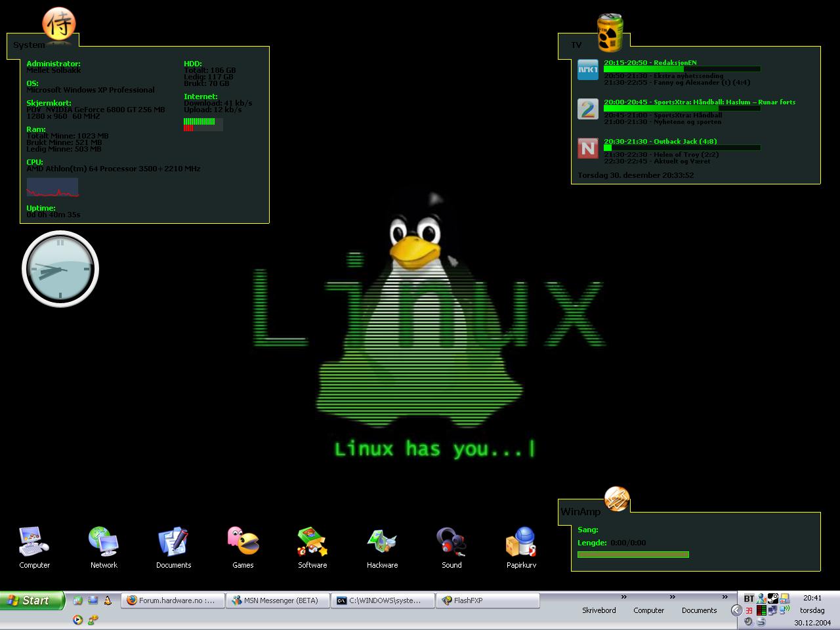Viewport: 840px width, 630px height.
Task: Switch to Forum.hardware.no Firefox window
Action: pos(173,600)
